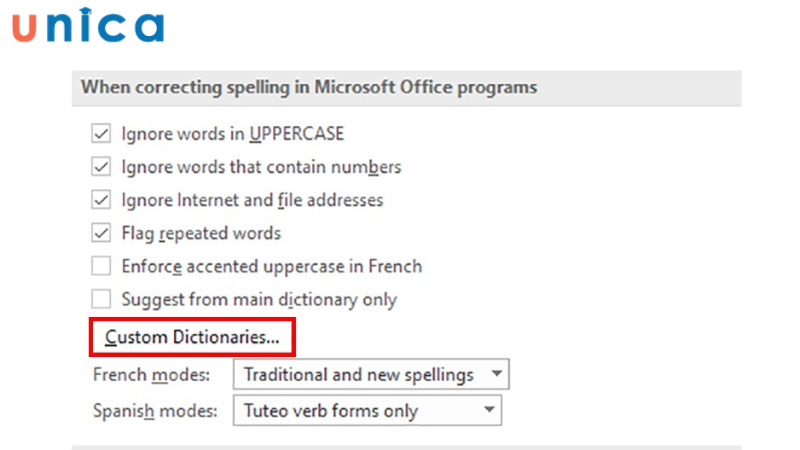Open the French modes combo box

pos(370,375)
